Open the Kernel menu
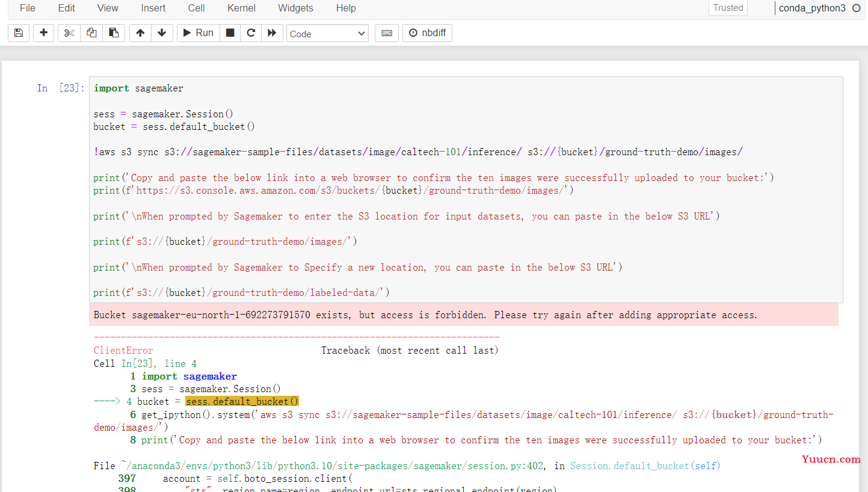The image size is (868, 492). click(x=241, y=8)
